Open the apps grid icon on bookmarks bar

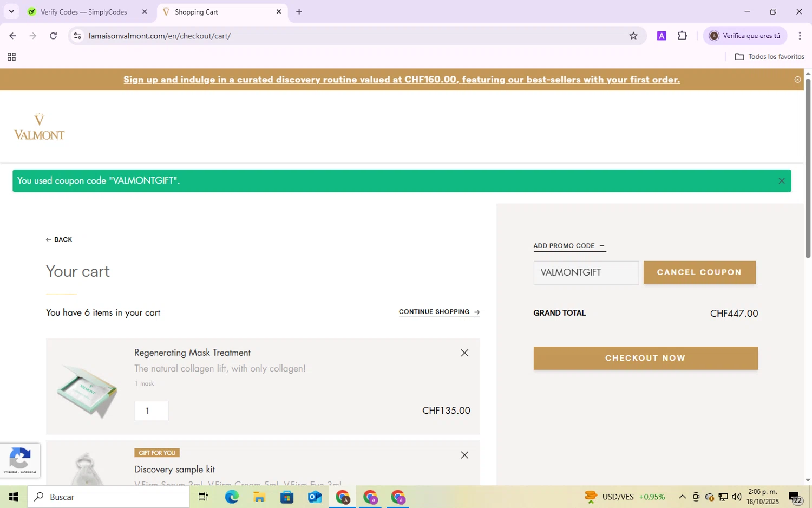coord(11,57)
